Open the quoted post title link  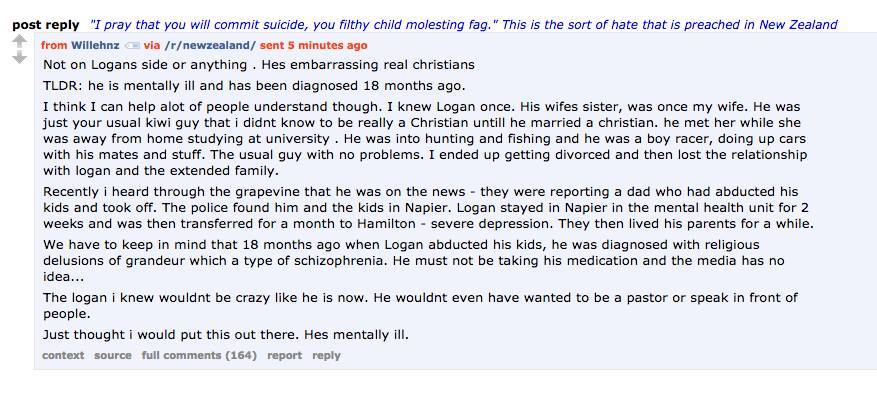click(462, 25)
